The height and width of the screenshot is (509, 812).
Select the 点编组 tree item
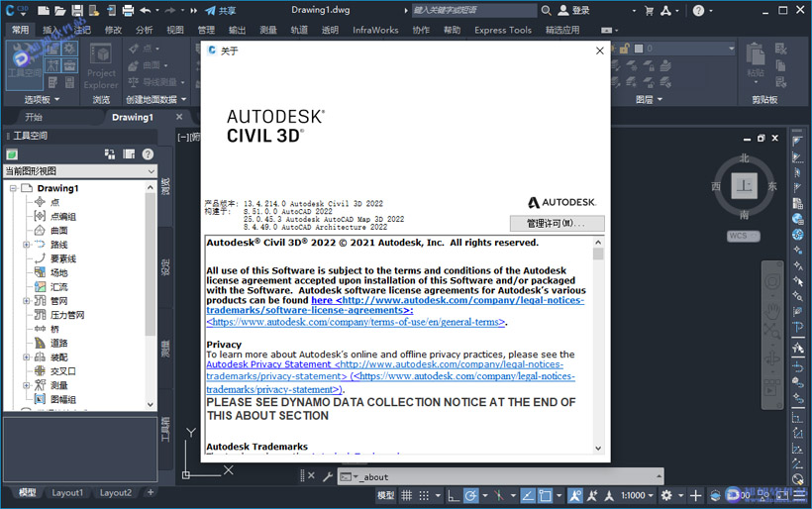coord(63,217)
